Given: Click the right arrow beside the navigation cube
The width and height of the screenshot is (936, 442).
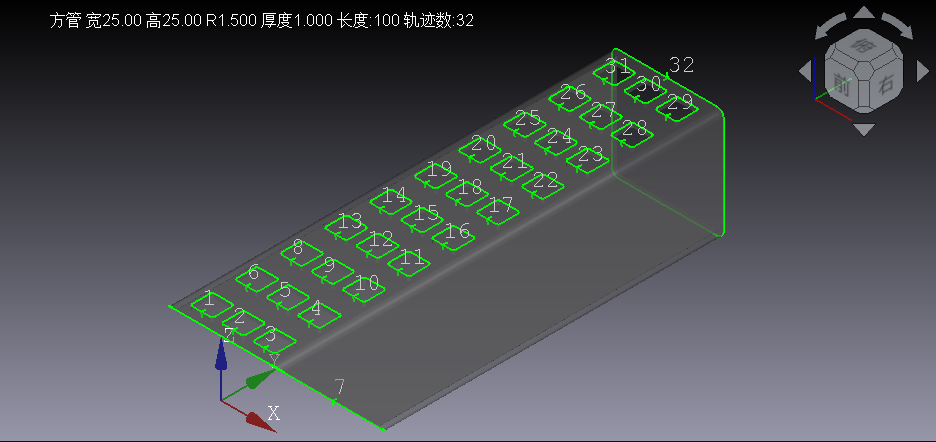Looking at the screenshot, I should pos(923,71).
